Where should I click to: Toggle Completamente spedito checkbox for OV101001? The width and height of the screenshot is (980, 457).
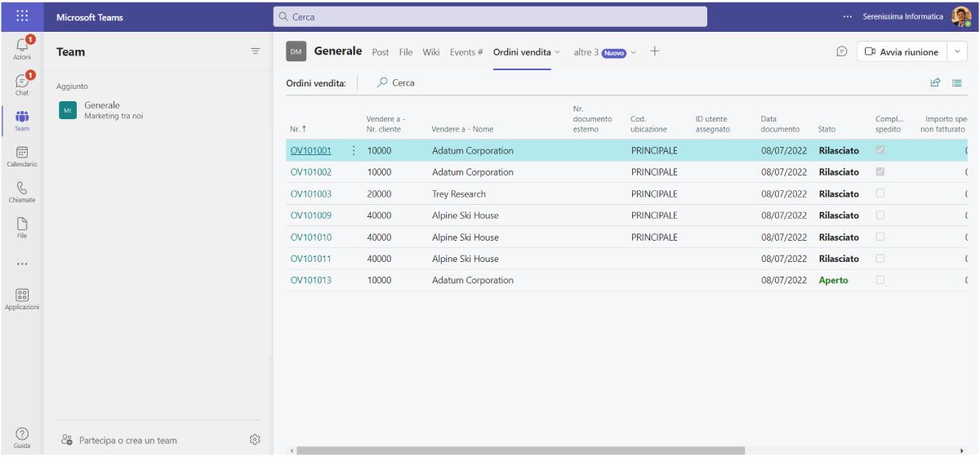point(880,150)
